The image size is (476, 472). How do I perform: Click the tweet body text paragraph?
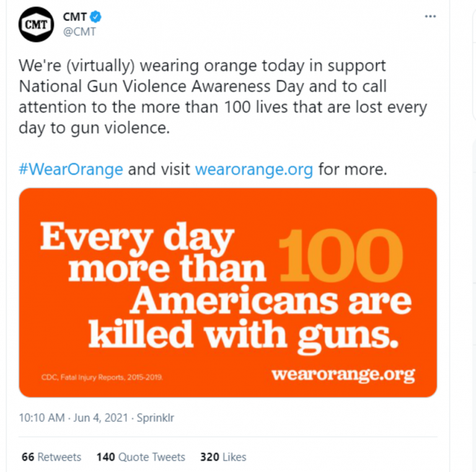pyautogui.click(x=223, y=96)
